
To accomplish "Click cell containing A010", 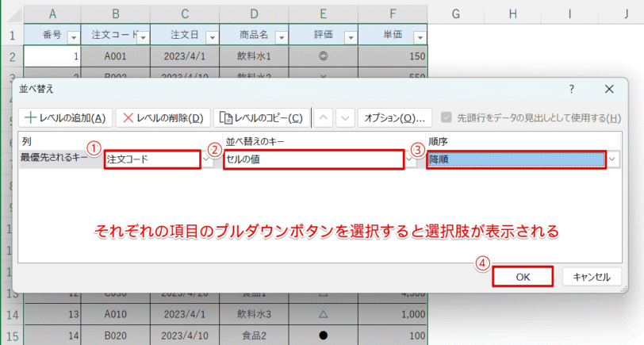I will (116, 315).
